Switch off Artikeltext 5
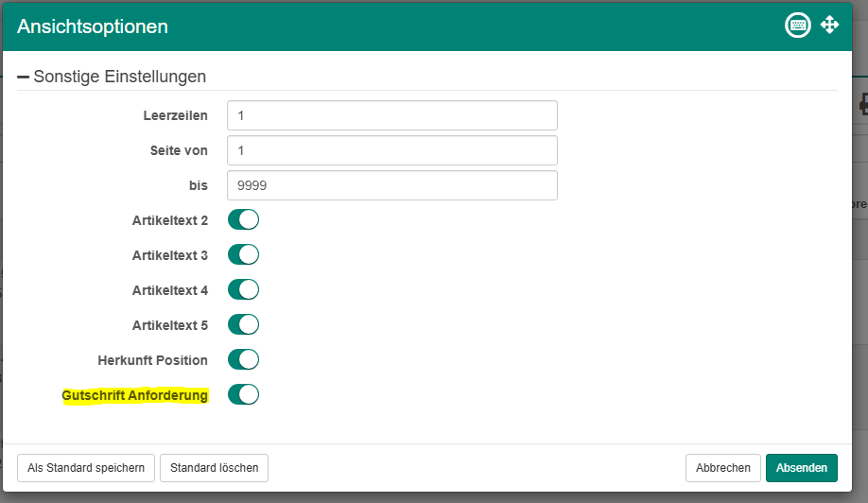Screen dimensions: 868x503 tap(243, 325)
